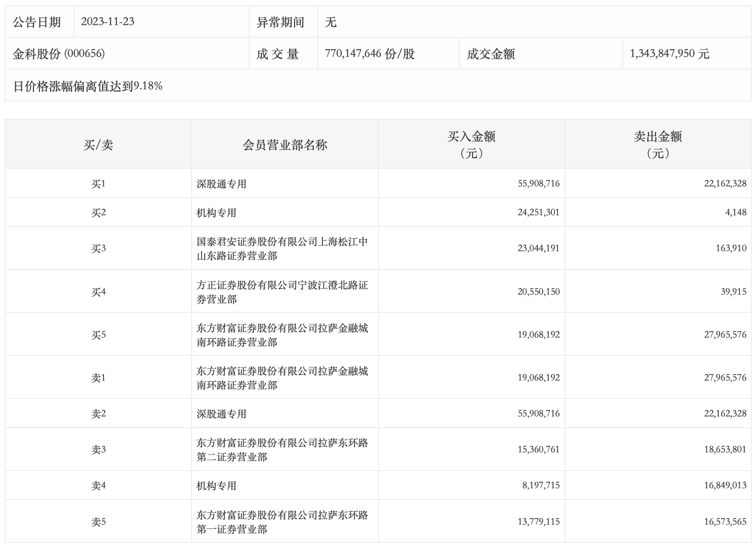Select the stock name 金科股份 (000656)

coord(59,54)
